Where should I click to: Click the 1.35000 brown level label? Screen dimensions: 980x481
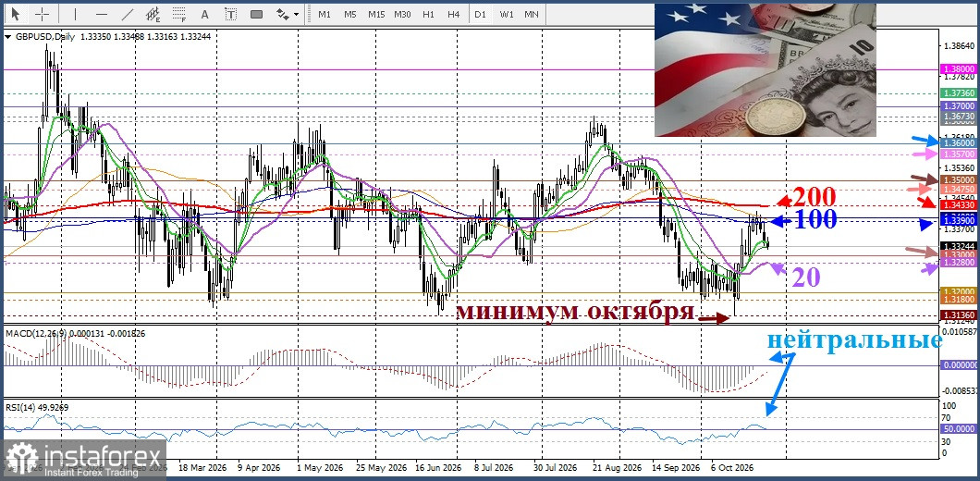958,179
